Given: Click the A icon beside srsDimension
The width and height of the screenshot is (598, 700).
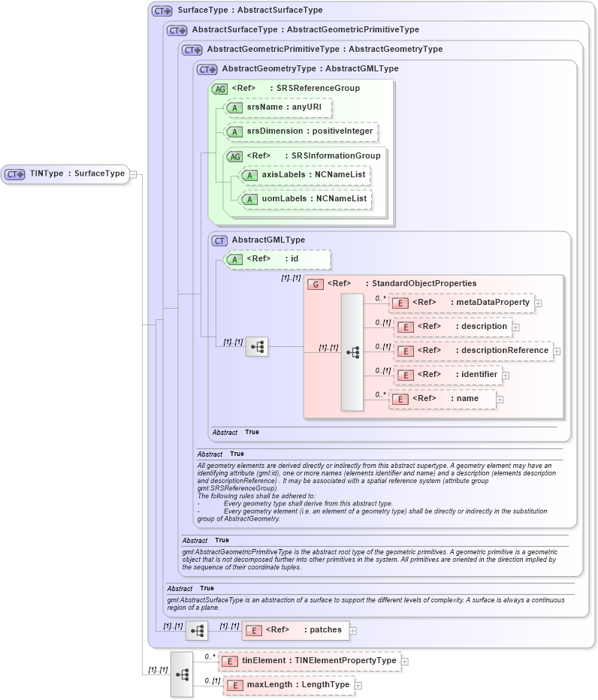Looking at the screenshot, I should pos(234,131).
